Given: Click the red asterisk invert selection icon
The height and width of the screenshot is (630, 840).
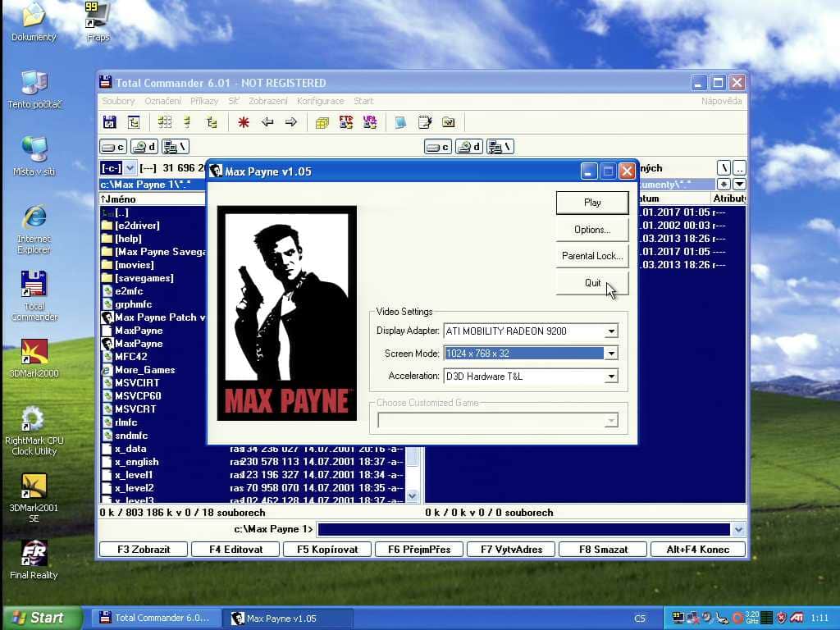Looking at the screenshot, I should coord(243,122).
